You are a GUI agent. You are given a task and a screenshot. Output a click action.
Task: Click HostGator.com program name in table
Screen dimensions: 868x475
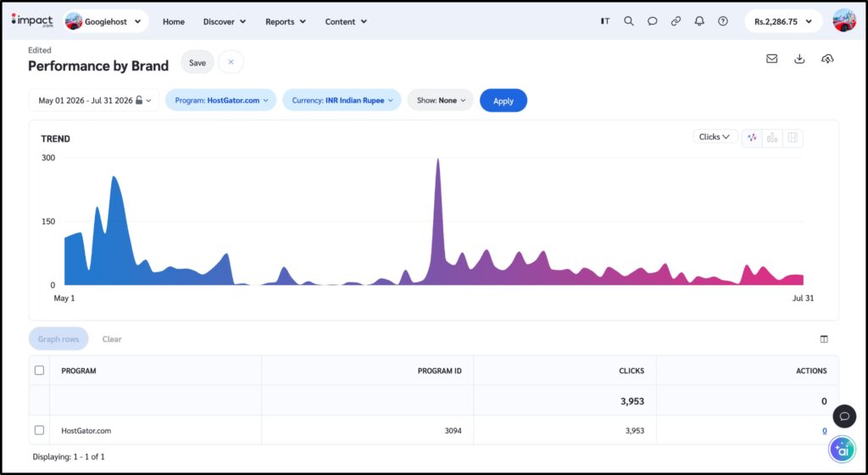point(86,430)
